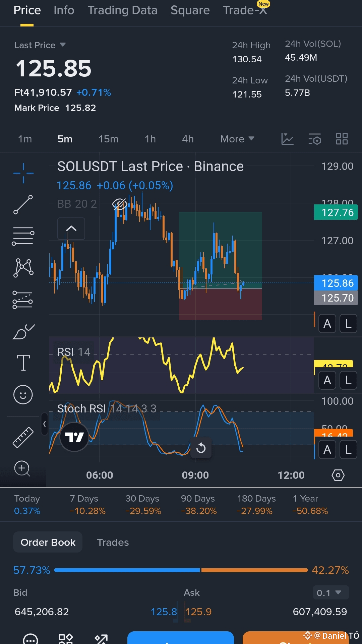The image size is (362, 644).
Task: Collapse the indicator legend chevron
Action: (x=71, y=229)
